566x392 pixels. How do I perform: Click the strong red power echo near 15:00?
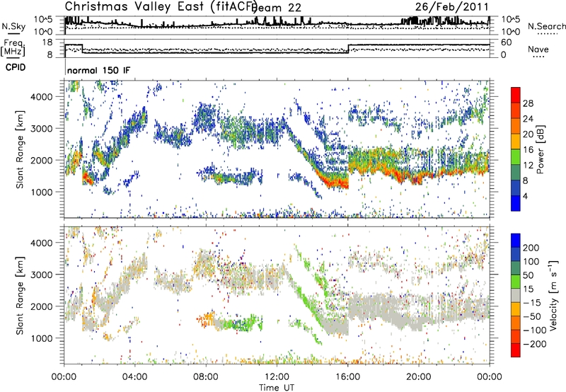(x=334, y=182)
